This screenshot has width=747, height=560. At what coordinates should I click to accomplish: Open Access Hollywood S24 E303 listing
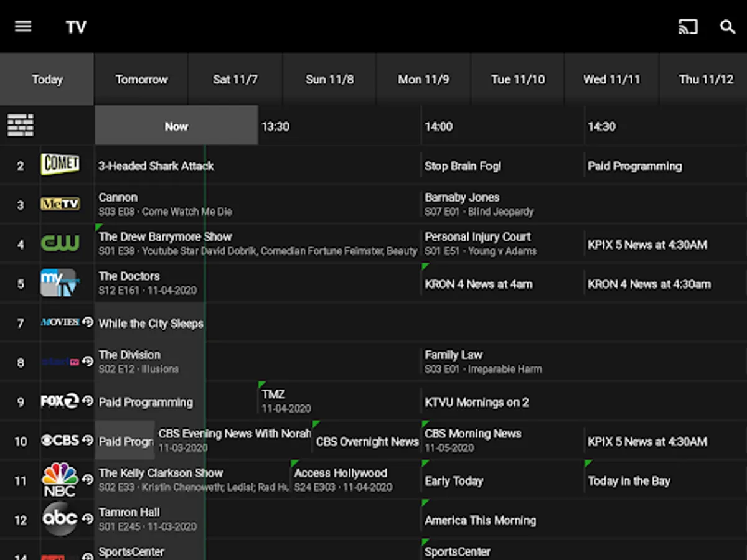355,480
